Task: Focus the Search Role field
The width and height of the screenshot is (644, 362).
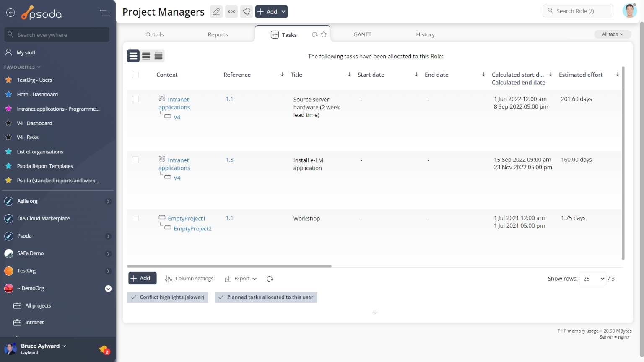Action: (578, 11)
